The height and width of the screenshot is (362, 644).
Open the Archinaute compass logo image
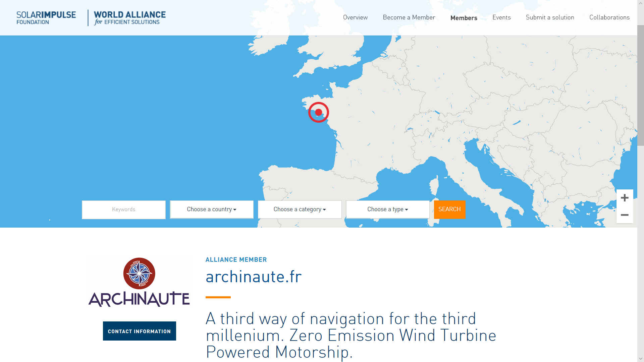(x=139, y=282)
